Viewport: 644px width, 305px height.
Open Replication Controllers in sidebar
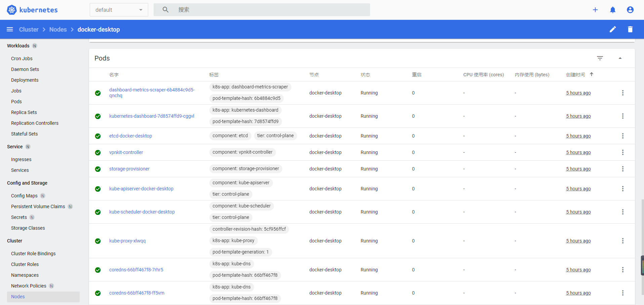pos(35,123)
